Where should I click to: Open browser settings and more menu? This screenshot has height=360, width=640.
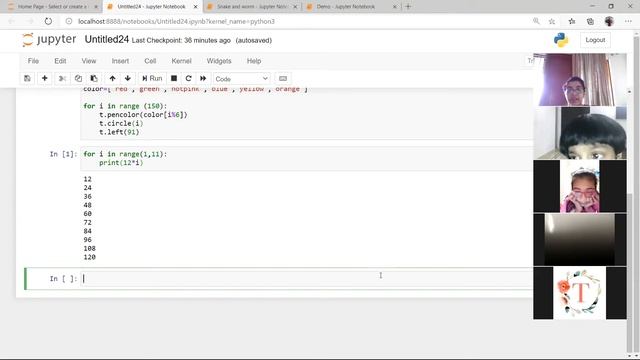click(628, 21)
